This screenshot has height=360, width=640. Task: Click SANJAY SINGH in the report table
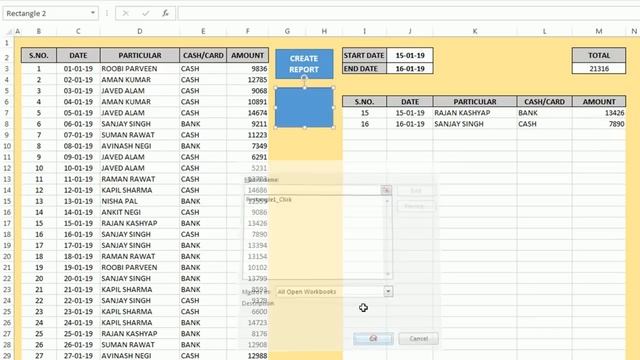475,124
